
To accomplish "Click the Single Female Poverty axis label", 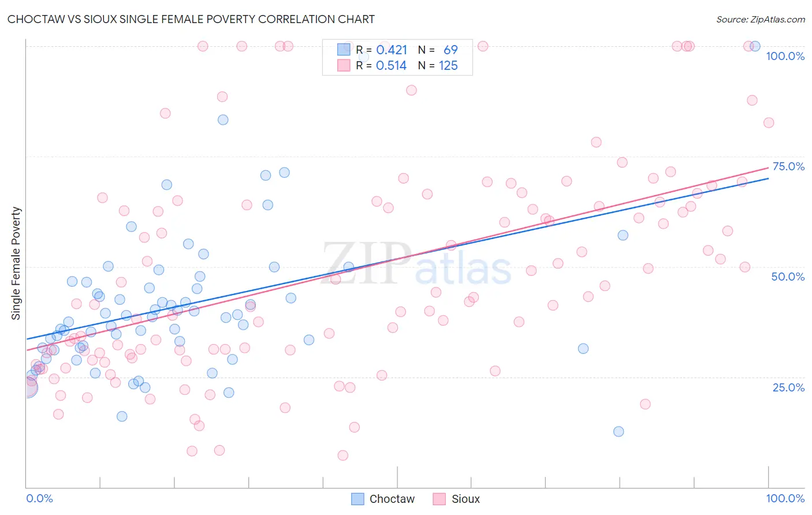I will coord(16,263).
